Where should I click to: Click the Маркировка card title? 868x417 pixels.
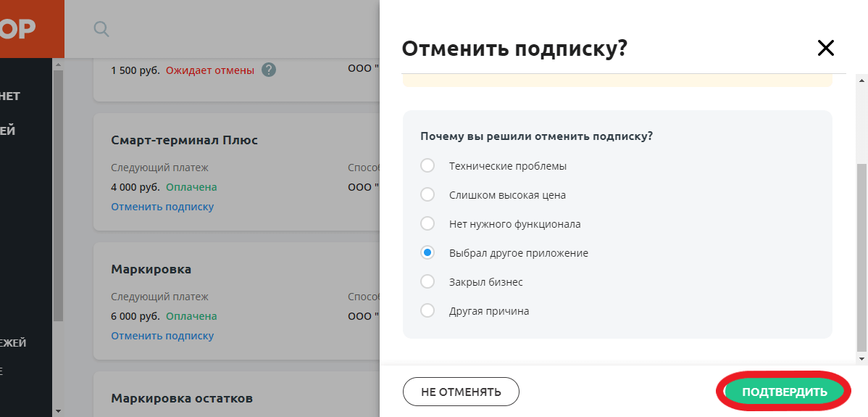[x=151, y=269]
